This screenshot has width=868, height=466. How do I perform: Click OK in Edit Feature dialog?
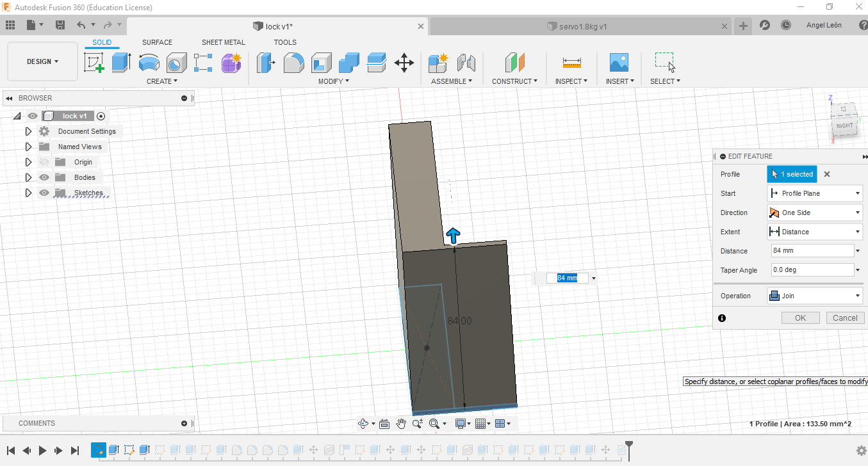pos(800,318)
